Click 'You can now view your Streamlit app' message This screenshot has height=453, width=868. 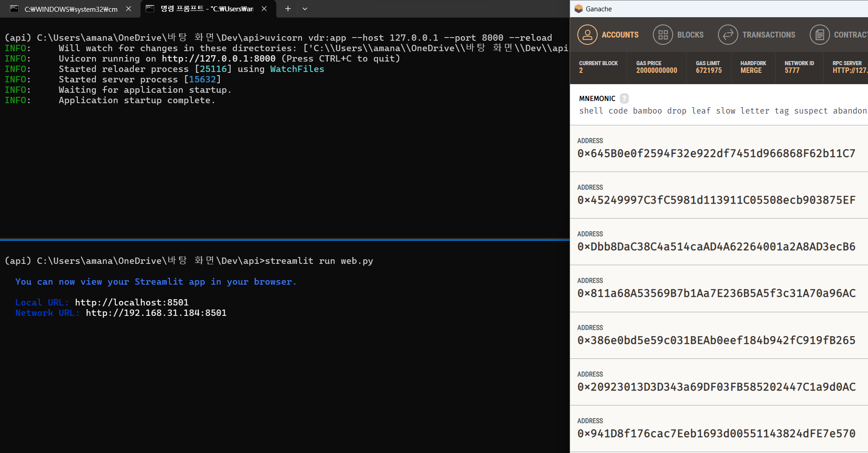point(156,281)
